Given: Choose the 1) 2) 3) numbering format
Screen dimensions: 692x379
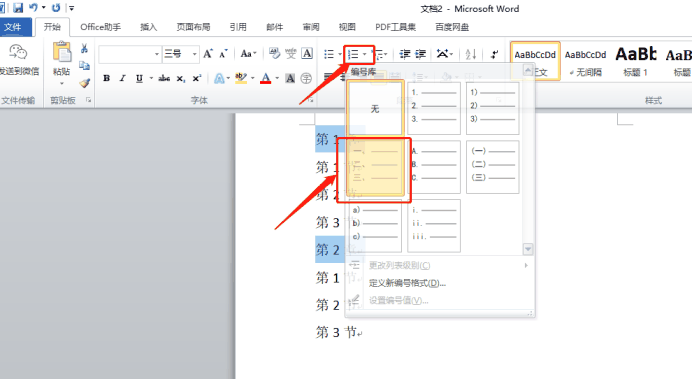Looking at the screenshot, I should 493,108.
